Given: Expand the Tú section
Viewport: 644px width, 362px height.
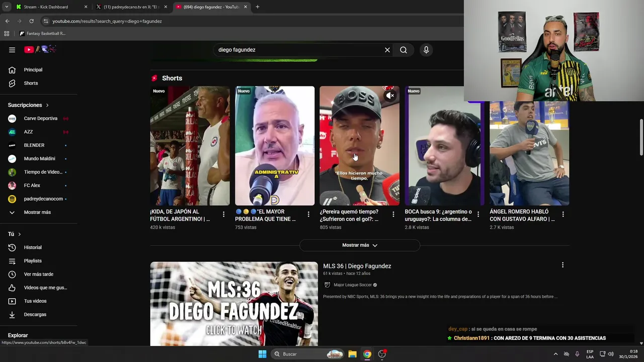Looking at the screenshot, I should coord(15,234).
